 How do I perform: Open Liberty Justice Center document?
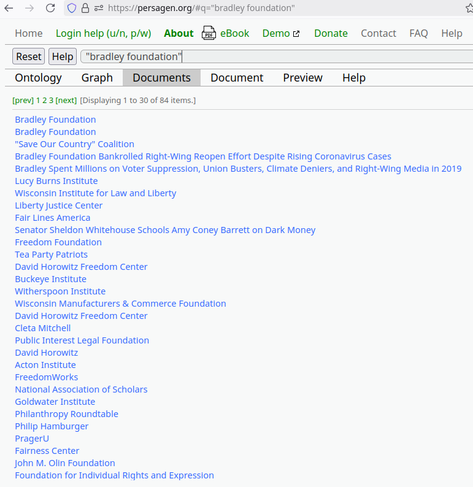coord(59,206)
